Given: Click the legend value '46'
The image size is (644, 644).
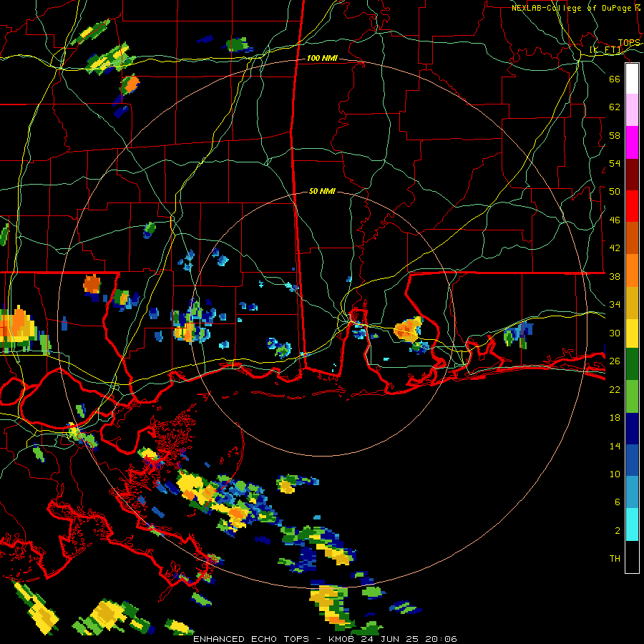Looking at the screenshot, I should click(x=615, y=220).
